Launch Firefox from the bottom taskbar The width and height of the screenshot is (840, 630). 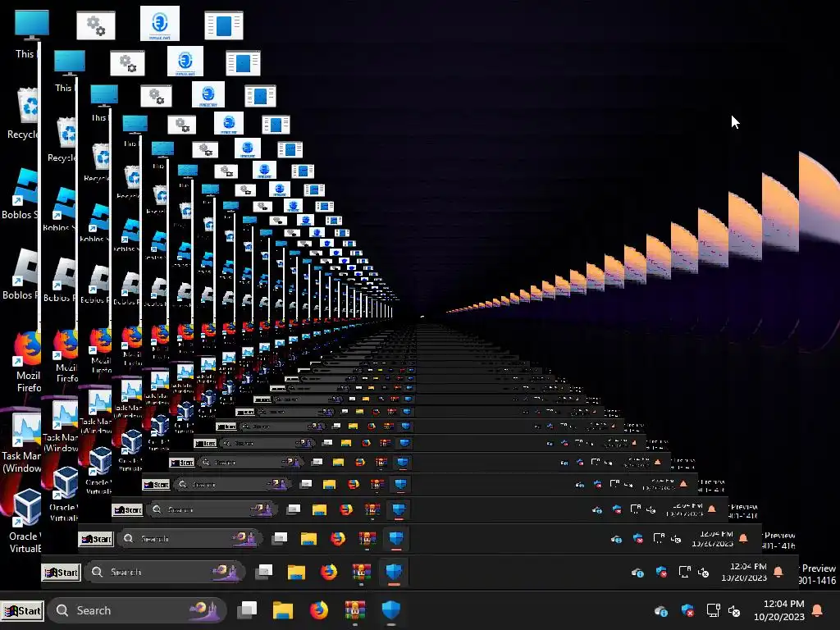coord(319,610)
